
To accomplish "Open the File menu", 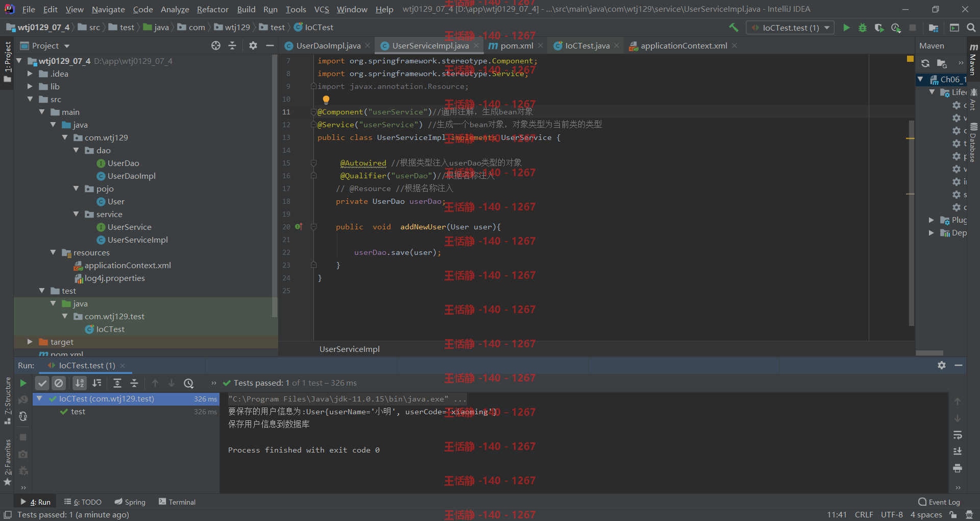I will 29,9.
